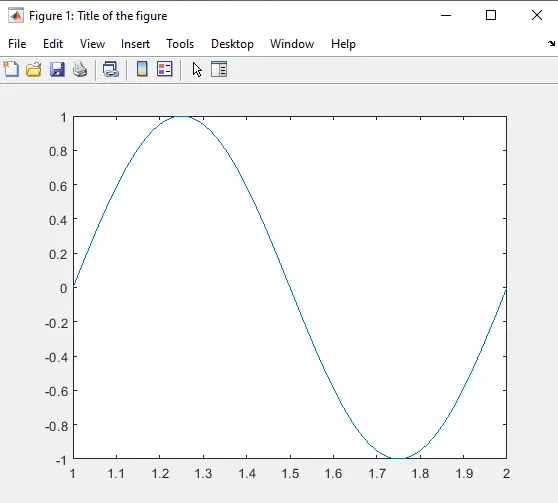Click the New Figure toolbar icon
The image size is (558, 503).
pyautogui.click(x=11, y=69)
